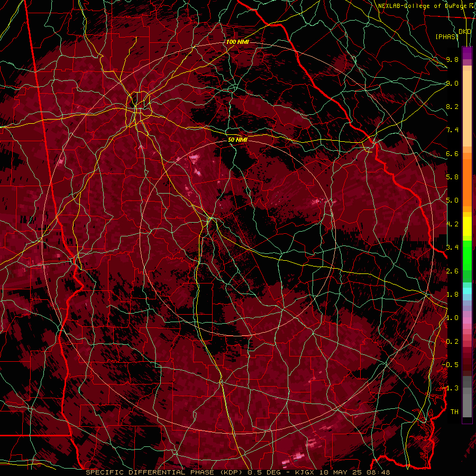Click the 9.8 value on the color scale
476x476 pixels.
click(x=452, y=59)
